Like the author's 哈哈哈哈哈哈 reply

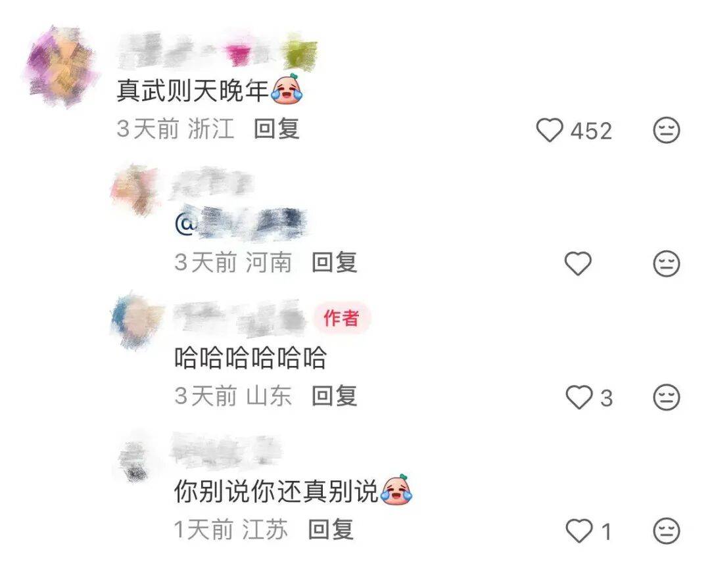point(579,397)
